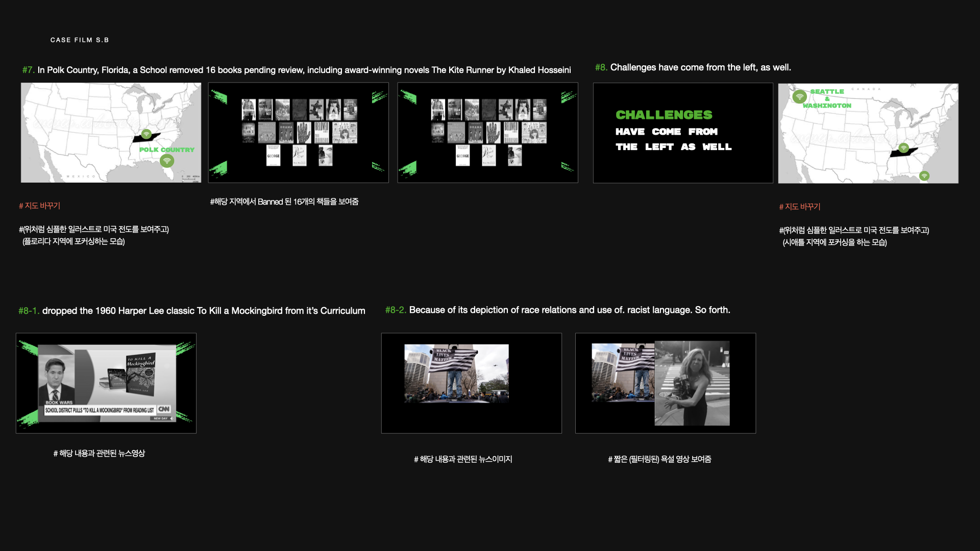This screenshot has height=551, width=980.
Task: Click the '#7.' Polk Country caption text
Action: point(297,70)
